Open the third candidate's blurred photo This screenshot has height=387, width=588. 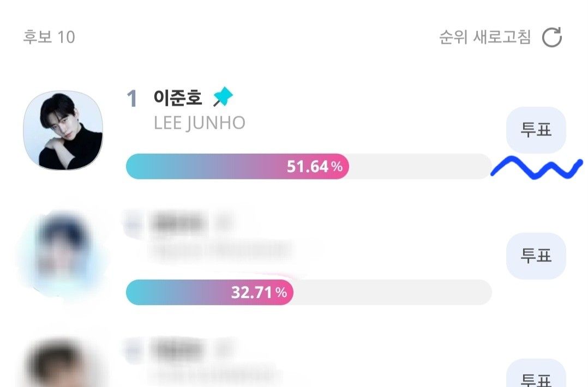point(61,365)
